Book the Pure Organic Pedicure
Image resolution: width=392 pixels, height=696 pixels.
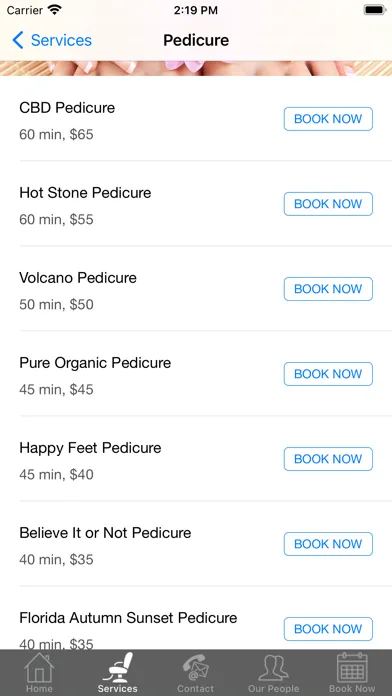(x=328, y=374)
